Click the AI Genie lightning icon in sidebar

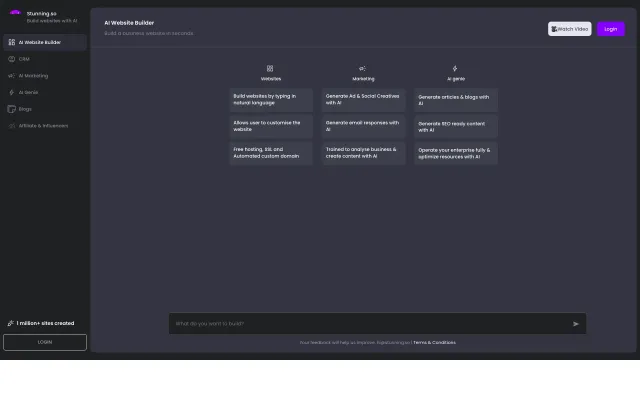tap(11, 92)
